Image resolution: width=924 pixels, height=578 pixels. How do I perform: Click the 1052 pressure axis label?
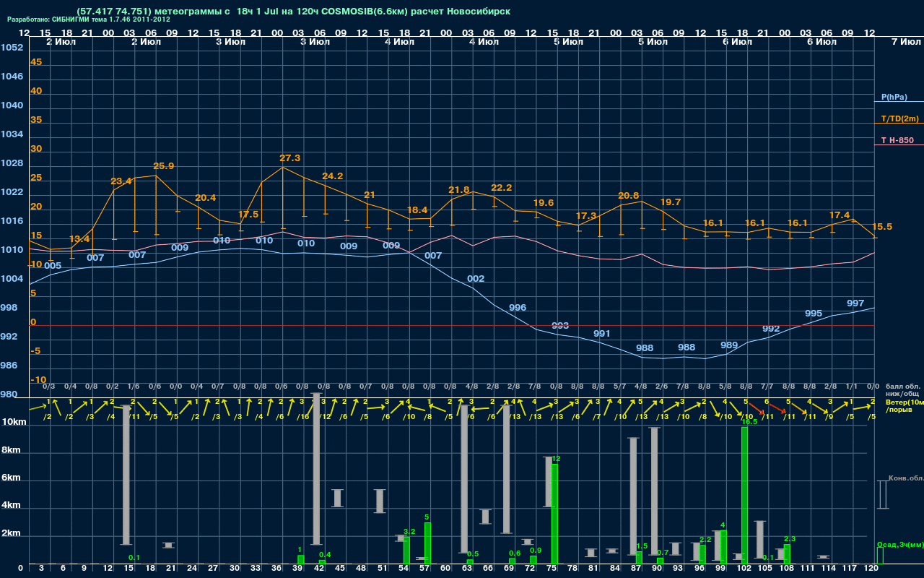click(x=12, y=48)
